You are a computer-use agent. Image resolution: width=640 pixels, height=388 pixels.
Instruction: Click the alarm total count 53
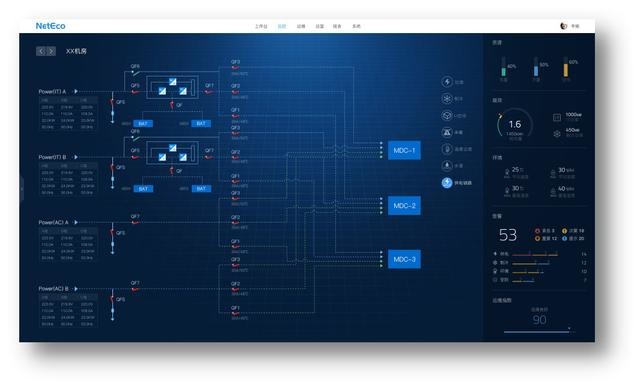pos(508,235)
